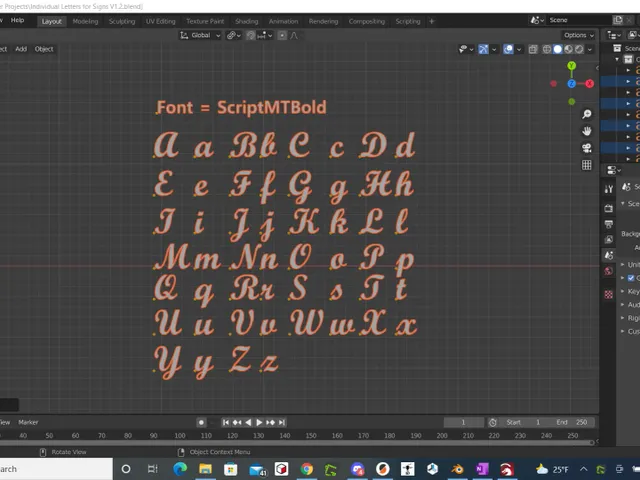Open the Tool properties tab icon
This screenshot has height=480, width=640.
pyautogui.click(x=609, y=189)
